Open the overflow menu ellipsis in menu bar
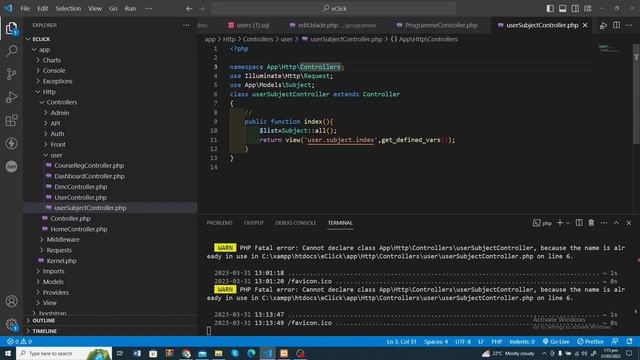This screenshot has height=360, width=640. (149, 9)
